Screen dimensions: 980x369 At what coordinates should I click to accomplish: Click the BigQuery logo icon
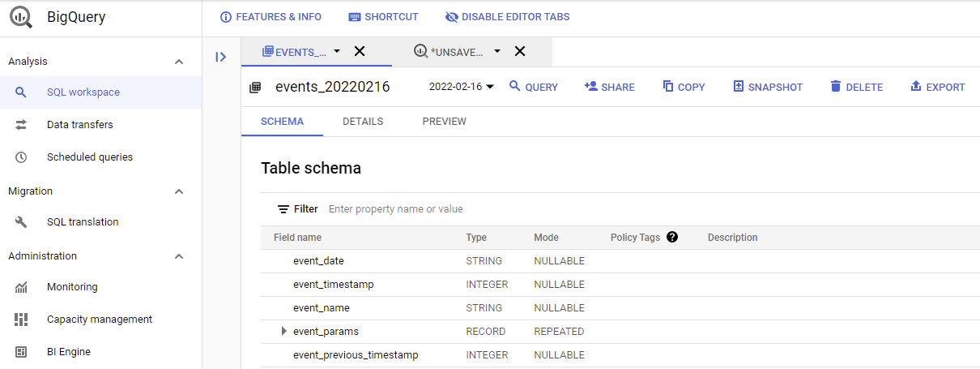point(21,17)
